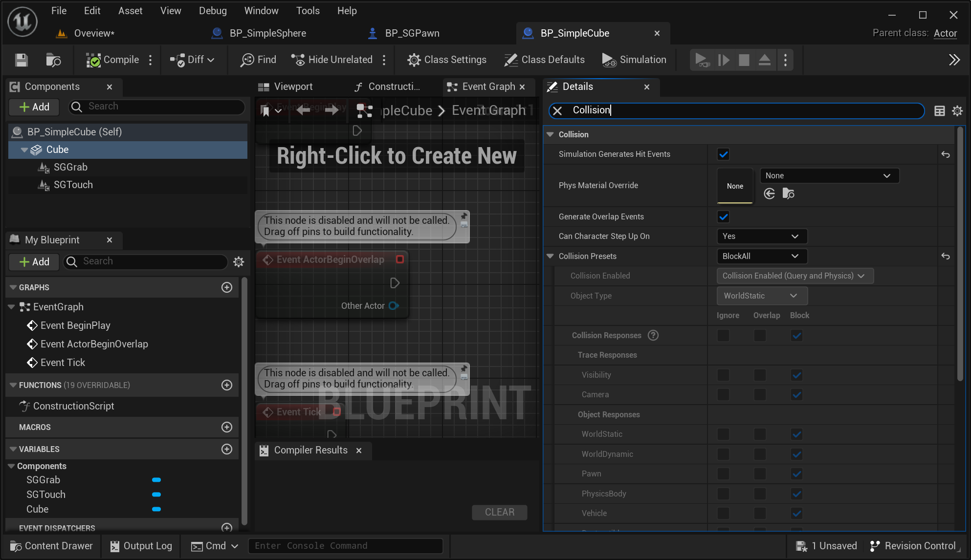
Task: Collapse the Cube component in Components panel
Action: 24,150
